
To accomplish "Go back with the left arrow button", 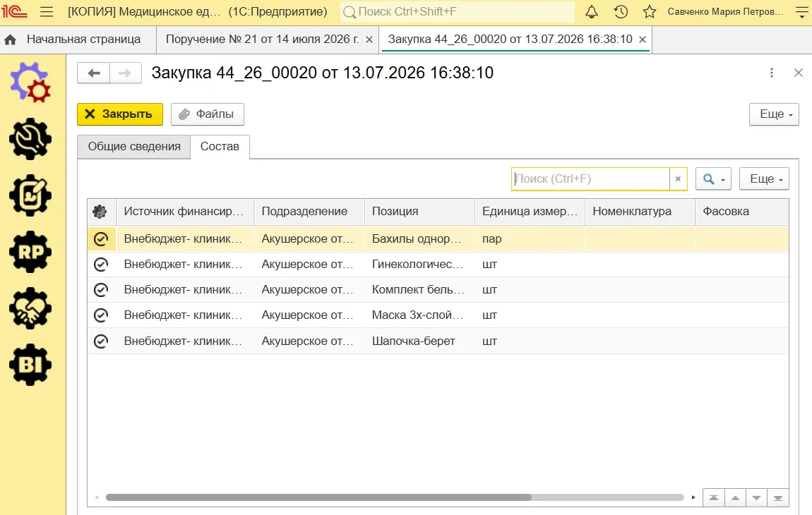I will 94,73.
